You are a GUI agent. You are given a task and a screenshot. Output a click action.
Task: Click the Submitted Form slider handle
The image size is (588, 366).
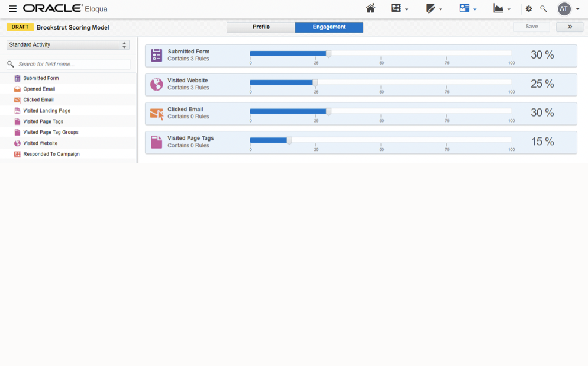pyautogui.click(x=328, y=54)
